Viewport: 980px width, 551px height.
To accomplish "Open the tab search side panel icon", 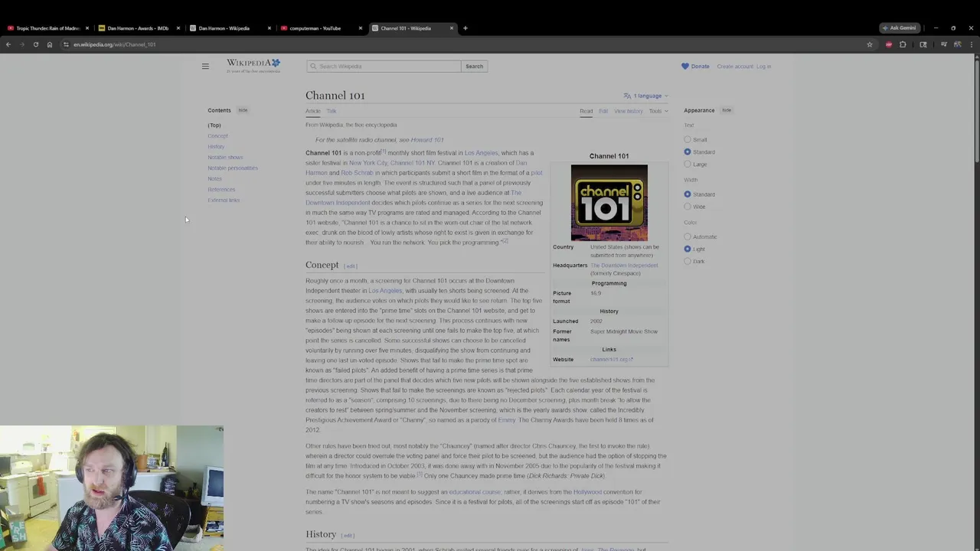I will pyautogui.click(x=923, y=44).
